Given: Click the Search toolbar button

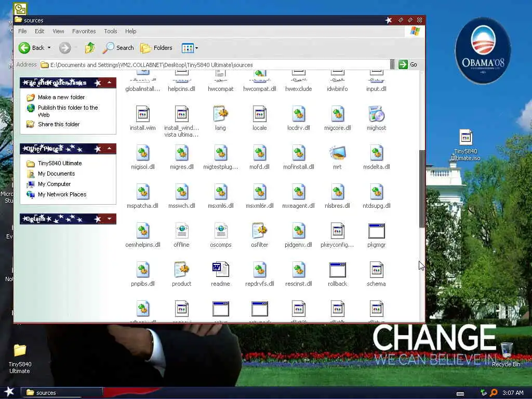Looking at the screenshot, I should (118, 48).
